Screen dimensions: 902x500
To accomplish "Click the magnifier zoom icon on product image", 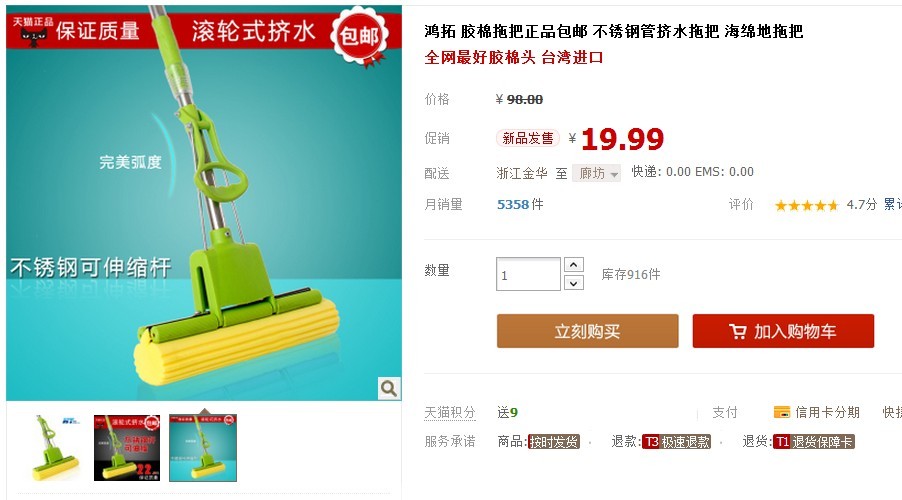I will (x=388, y=388).
